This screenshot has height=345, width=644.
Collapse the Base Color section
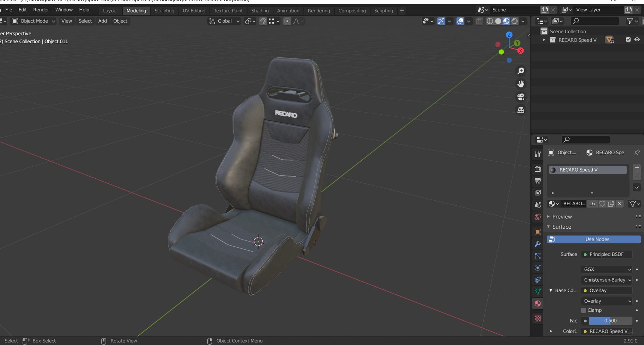[551, 290]
